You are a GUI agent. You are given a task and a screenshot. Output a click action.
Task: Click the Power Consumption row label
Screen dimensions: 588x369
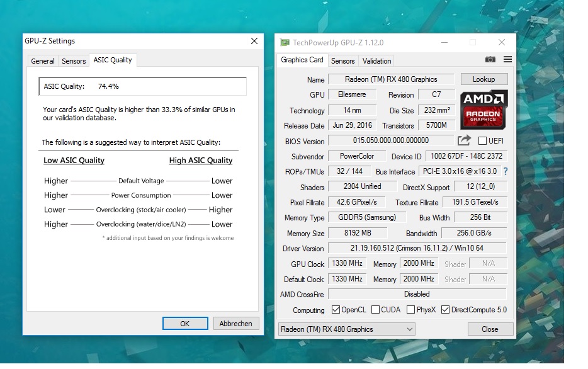point(141,195)
